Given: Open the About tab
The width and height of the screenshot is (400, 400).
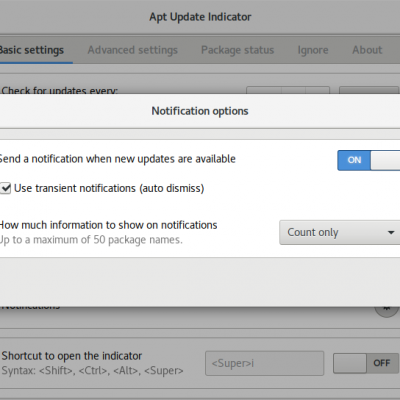Looking at the screenshot, I should click(367, 50).
